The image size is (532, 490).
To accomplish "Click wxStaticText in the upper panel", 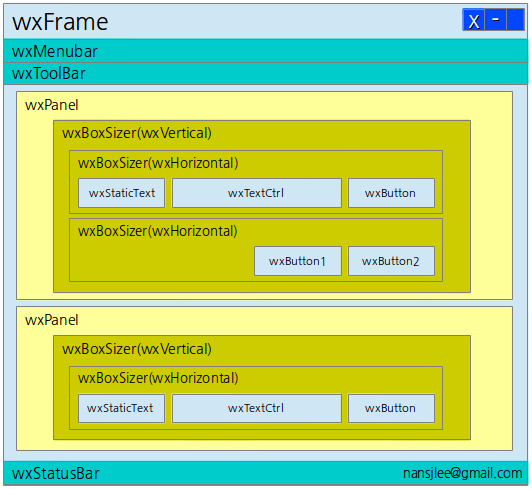I will pos(121,193).
